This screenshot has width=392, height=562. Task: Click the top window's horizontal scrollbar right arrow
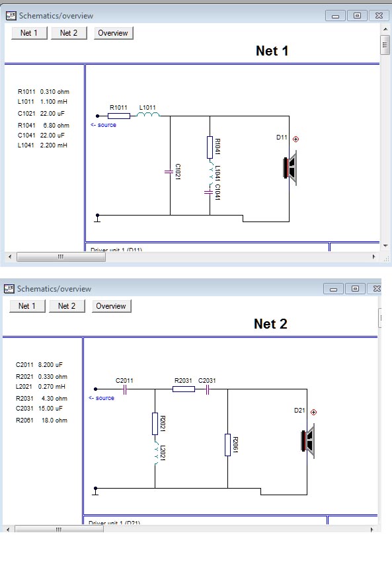click(x=374, y=257)
